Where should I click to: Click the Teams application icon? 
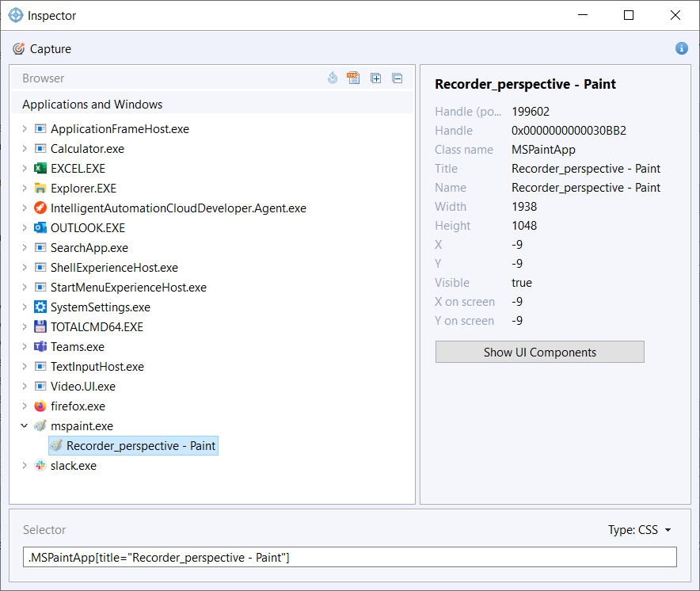point(40,347)
